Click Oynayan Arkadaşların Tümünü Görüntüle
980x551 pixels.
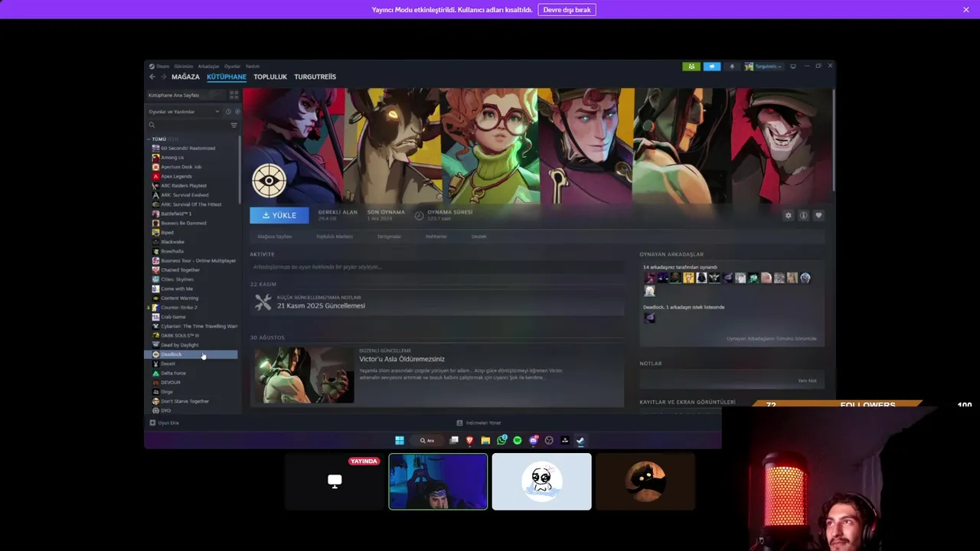click(x=772, y=338)
